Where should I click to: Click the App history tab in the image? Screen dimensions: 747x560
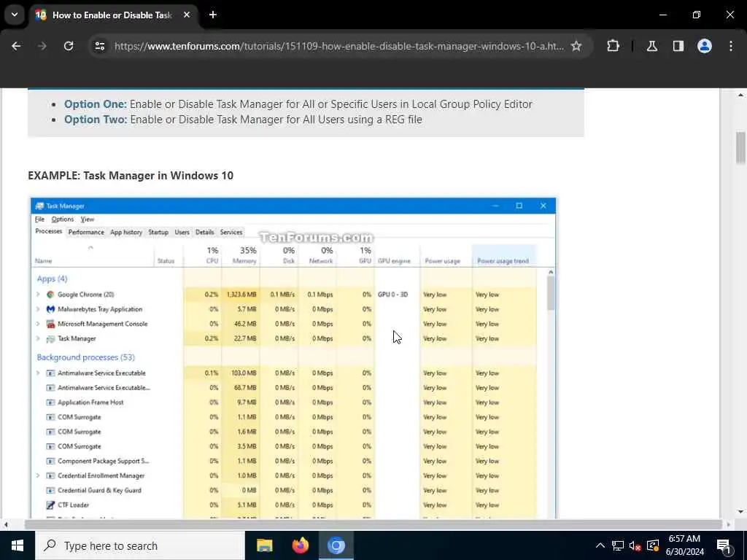pos(125,232)
